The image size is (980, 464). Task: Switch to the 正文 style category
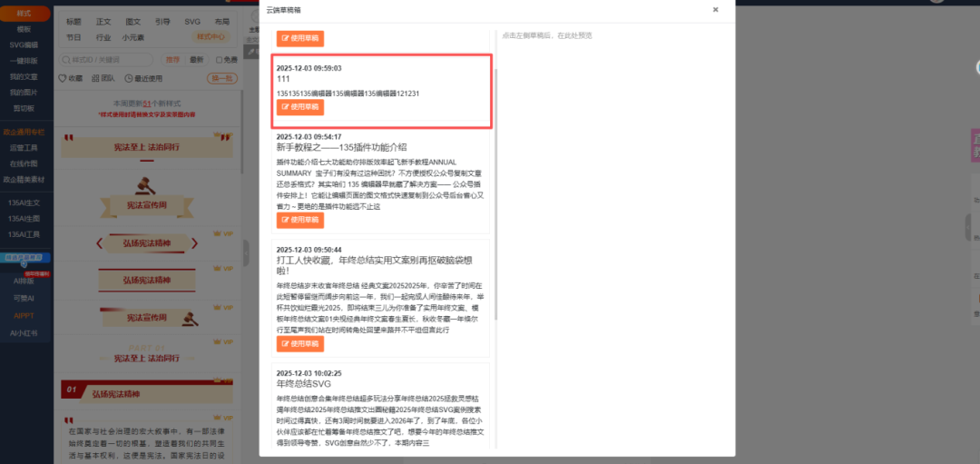pos(103,21)
